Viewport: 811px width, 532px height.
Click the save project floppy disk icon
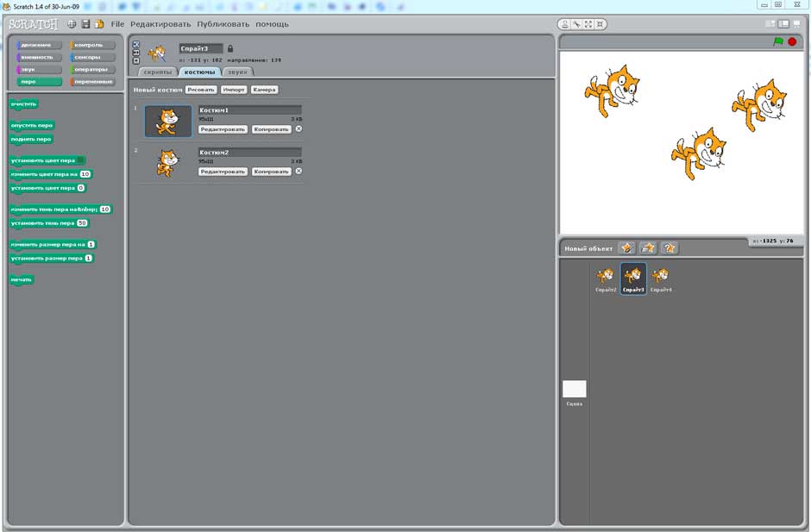coord(85,24)
